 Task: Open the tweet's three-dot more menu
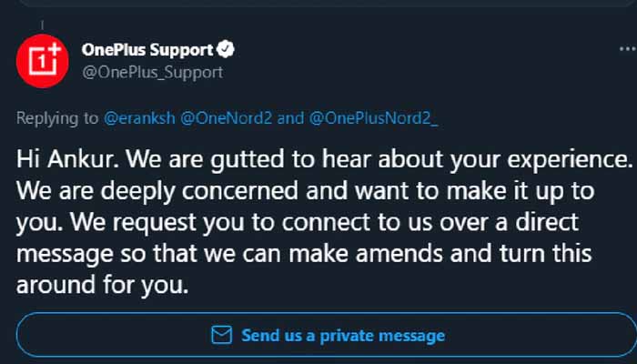pyautogui.click(x=628, y=49)
